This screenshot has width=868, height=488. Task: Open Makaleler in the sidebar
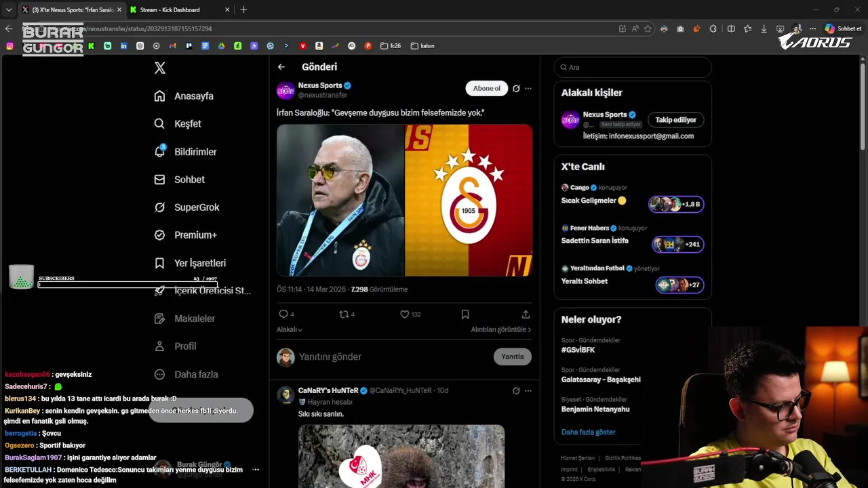point(184,319)
